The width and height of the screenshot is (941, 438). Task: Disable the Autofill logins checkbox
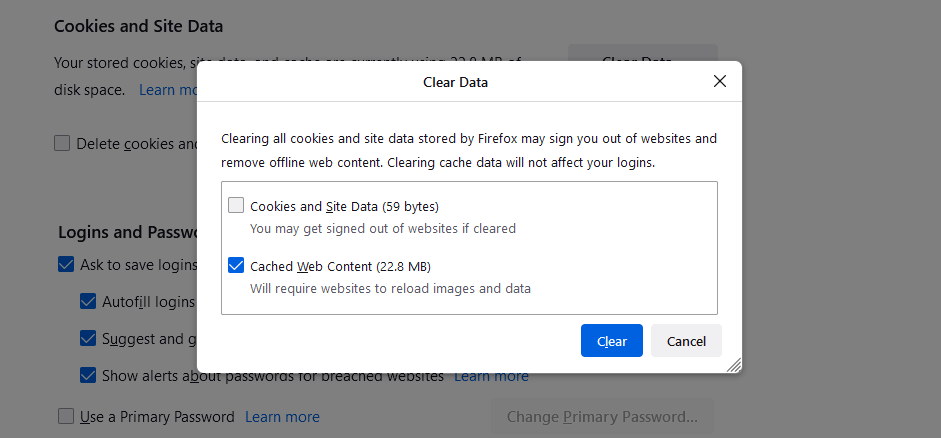[x=88, y=301]
